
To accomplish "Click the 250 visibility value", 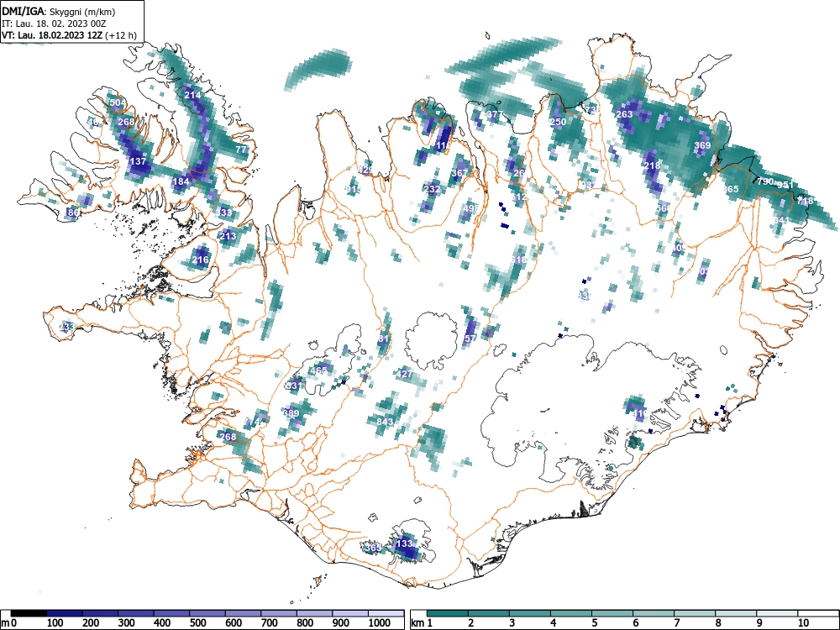I will point(559,122).
